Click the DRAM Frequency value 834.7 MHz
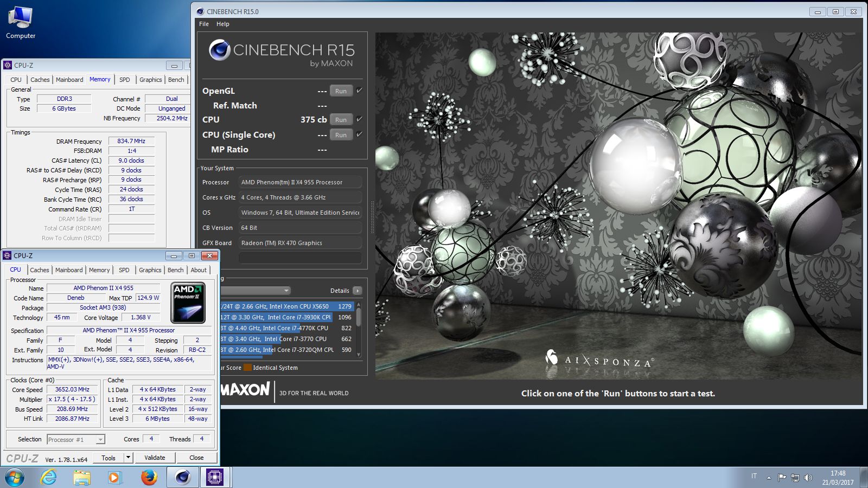The width and height of the screenshot is (868, 488). 131,141
